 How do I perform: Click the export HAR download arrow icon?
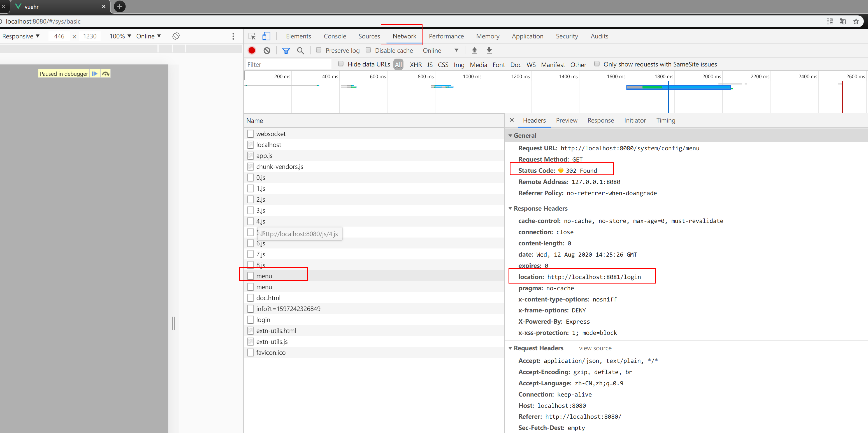pyautogui.click(x=489, y=50)
